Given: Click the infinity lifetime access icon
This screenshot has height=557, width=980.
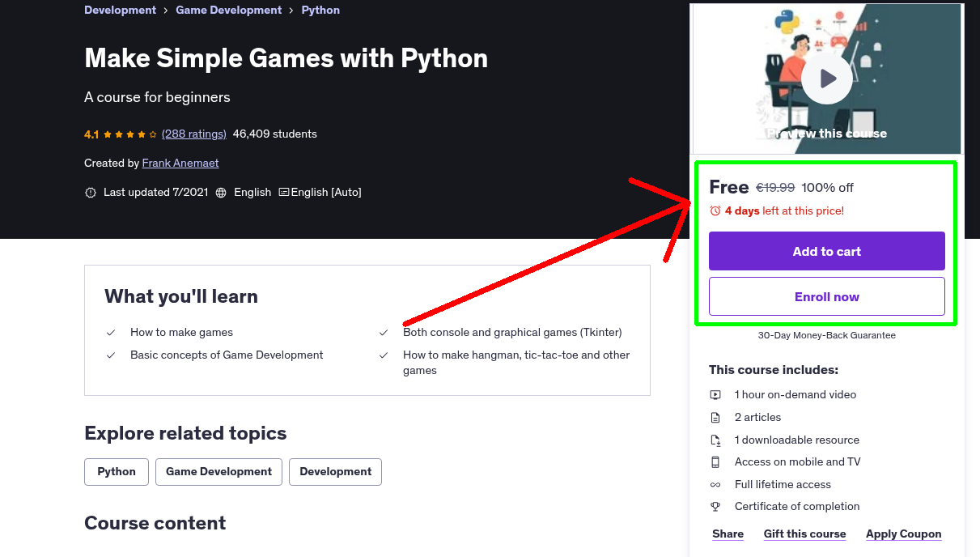Looking at the screenshot, I should pos(715,485).
